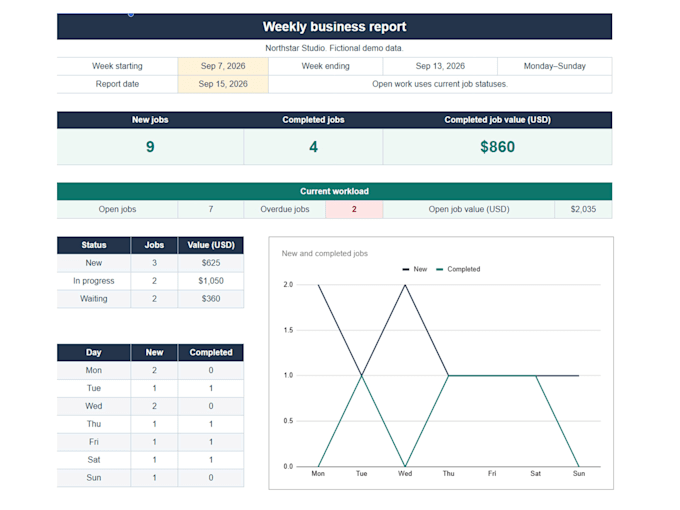The width and height of the screenshot is (680, 510).
Task: Click the Completed legend entry in chart
Action: (458, 269)
